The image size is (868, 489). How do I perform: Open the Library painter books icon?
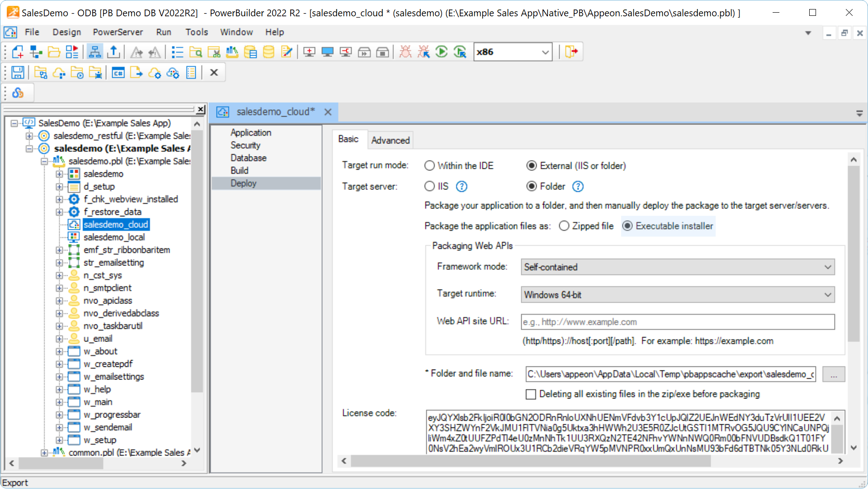[x=232, y=52]
